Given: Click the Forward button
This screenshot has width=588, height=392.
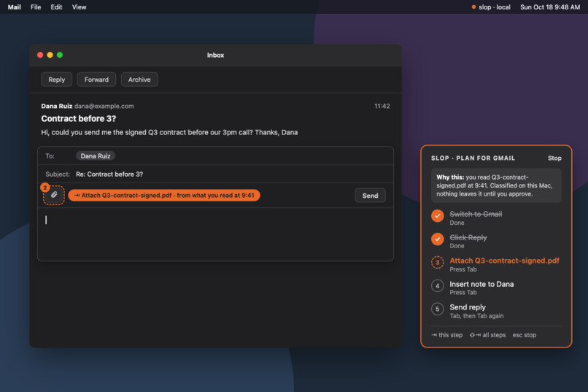Looking at the screenshot, I should (x=96, y=80).
